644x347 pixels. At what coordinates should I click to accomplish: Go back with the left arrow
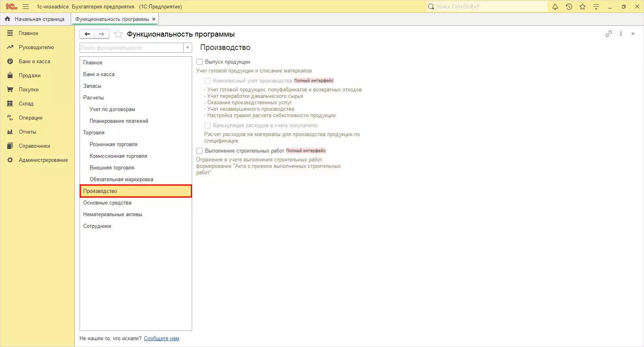coord(87,34)
